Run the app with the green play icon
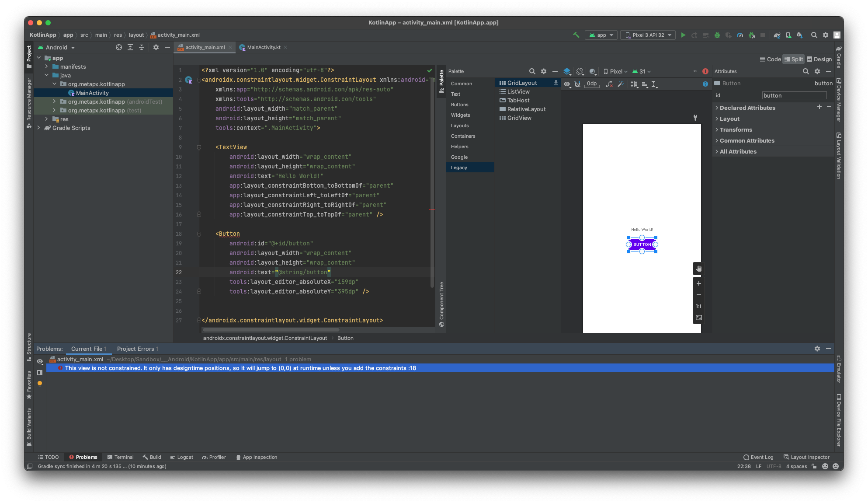The image size is (868, 503). pos(683,35)
